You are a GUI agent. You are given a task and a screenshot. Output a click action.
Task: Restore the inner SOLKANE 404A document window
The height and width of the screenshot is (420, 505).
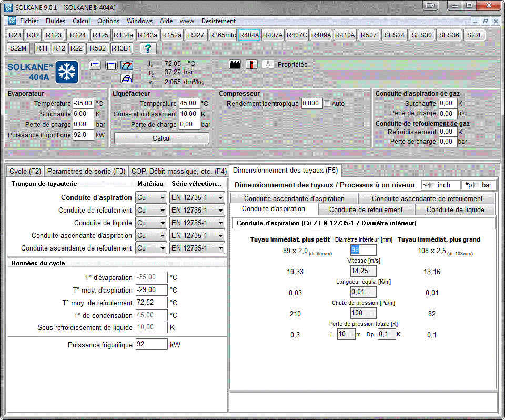tap(486, 21)
